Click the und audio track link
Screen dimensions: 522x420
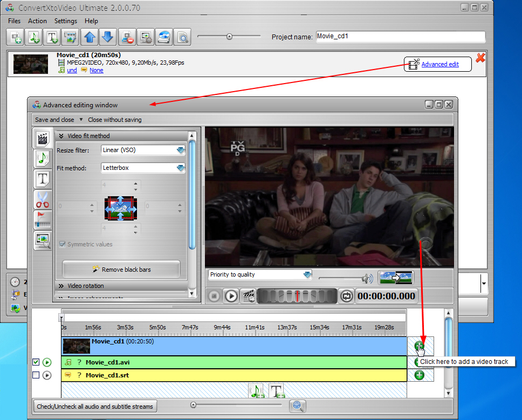[x=72, y=70]
